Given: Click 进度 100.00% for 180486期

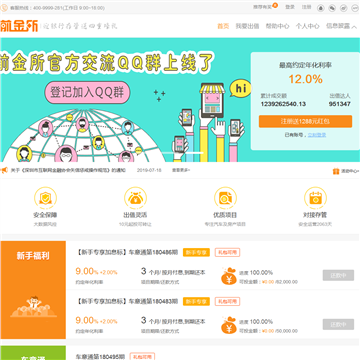Looking at the screenshot, I should pyautogui.click(x=256, y=273).
